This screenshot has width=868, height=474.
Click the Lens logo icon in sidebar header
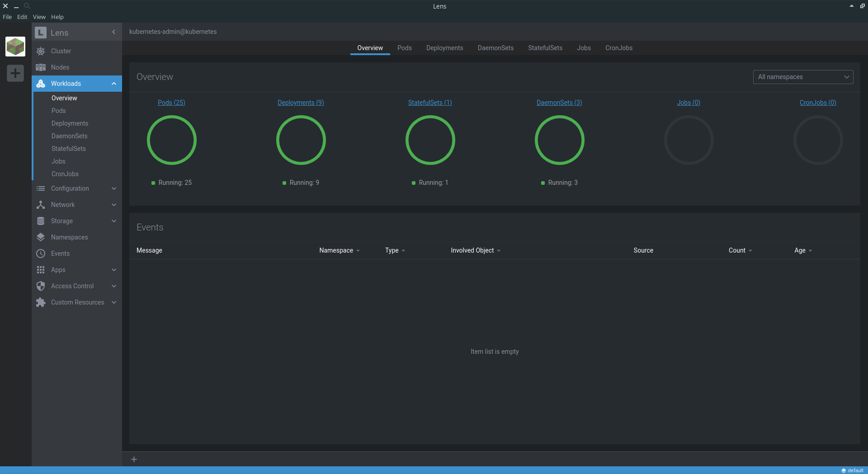41,33
